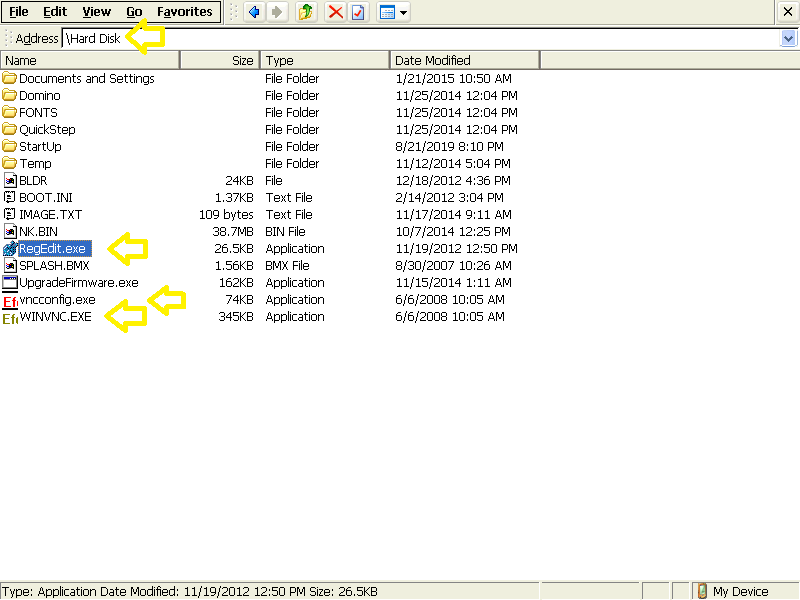Viewport: 800px width, 600px height.
Task: Click the Back navigation arrow
Action: coord(254,12)
